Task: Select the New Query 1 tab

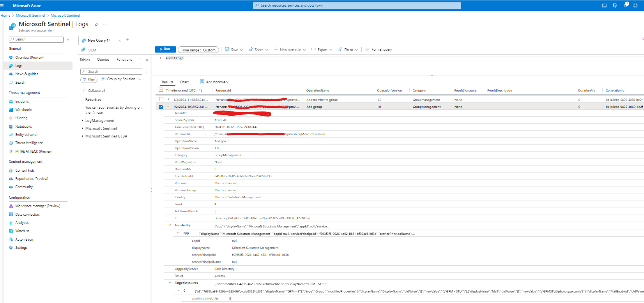Action: point(99,40)
